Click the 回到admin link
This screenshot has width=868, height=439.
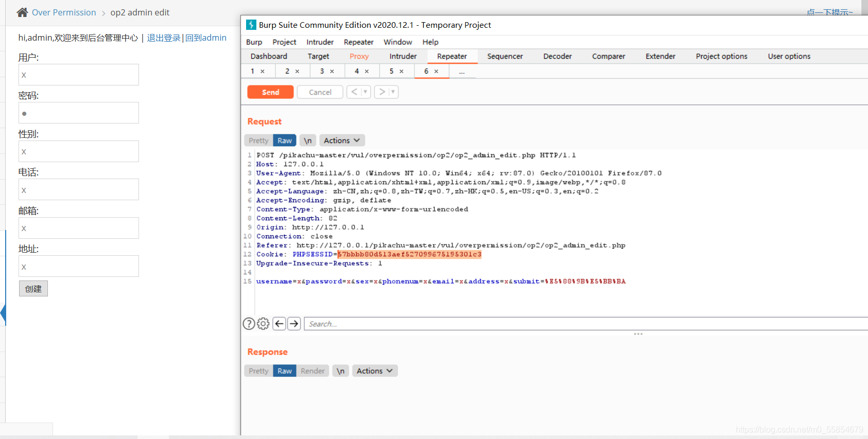pos(205,38)
